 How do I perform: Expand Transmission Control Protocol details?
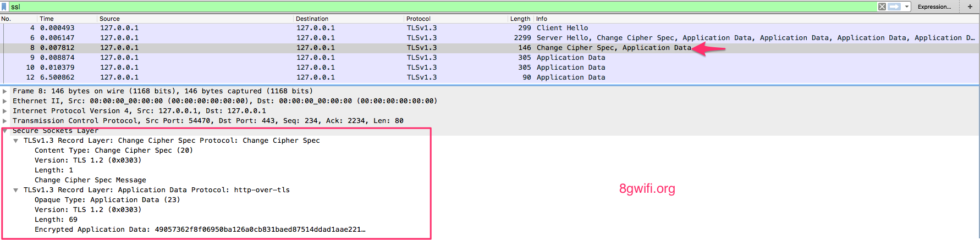point(5,121)
